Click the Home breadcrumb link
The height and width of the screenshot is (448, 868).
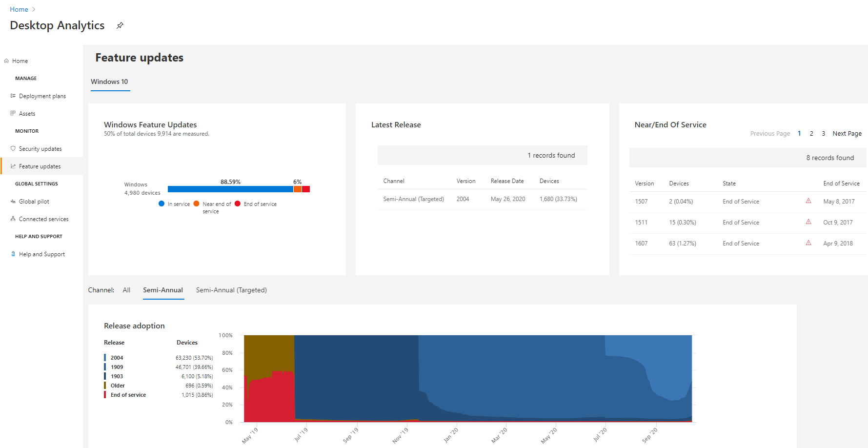tap(19, 9)
